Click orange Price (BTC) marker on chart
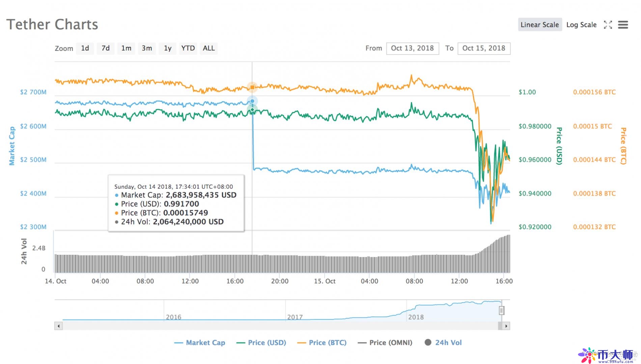This screenshot has height=364, width=641. [x=252, y=87]
